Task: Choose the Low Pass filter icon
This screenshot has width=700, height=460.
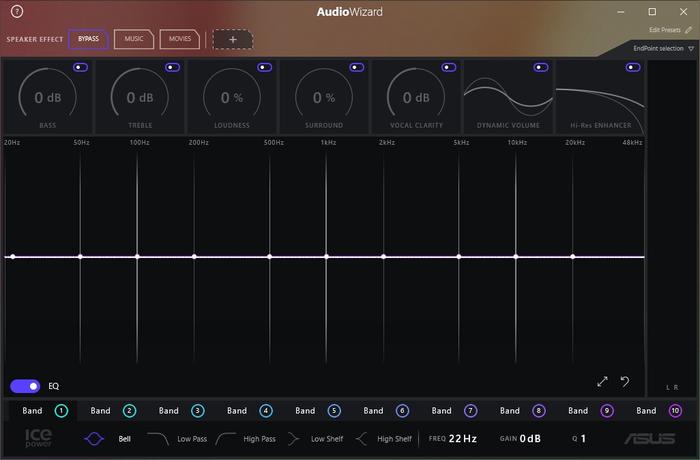Action: 158,439
